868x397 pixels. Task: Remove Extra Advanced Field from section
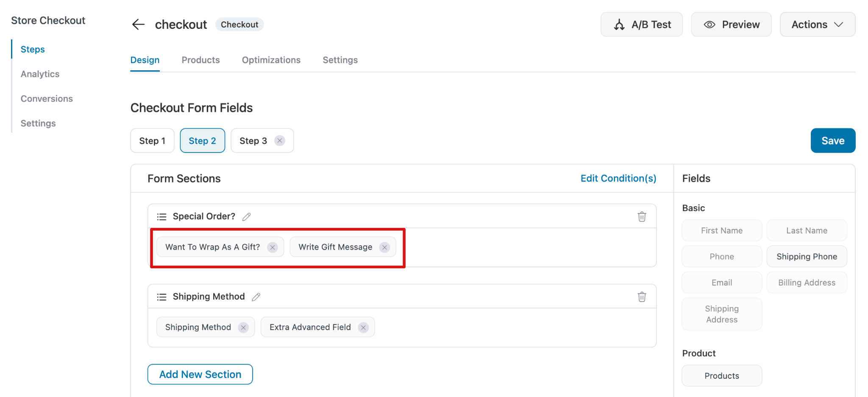click(363, 328)
